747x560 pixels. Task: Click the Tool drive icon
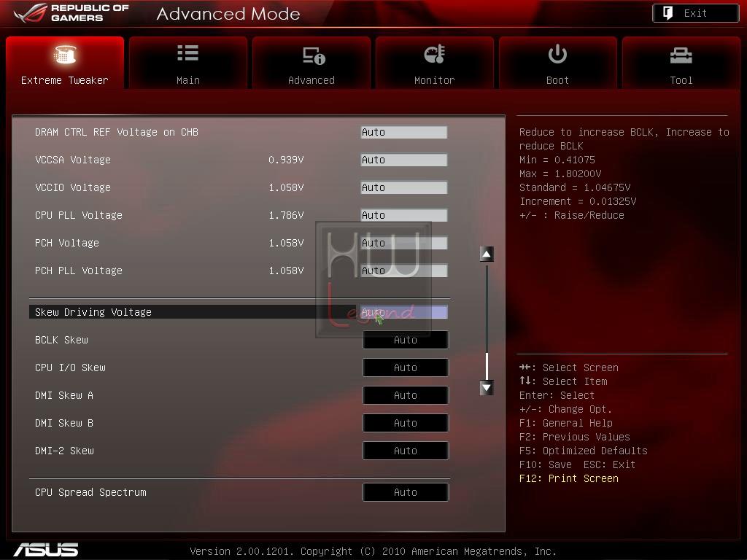click(x=681, y=55)
